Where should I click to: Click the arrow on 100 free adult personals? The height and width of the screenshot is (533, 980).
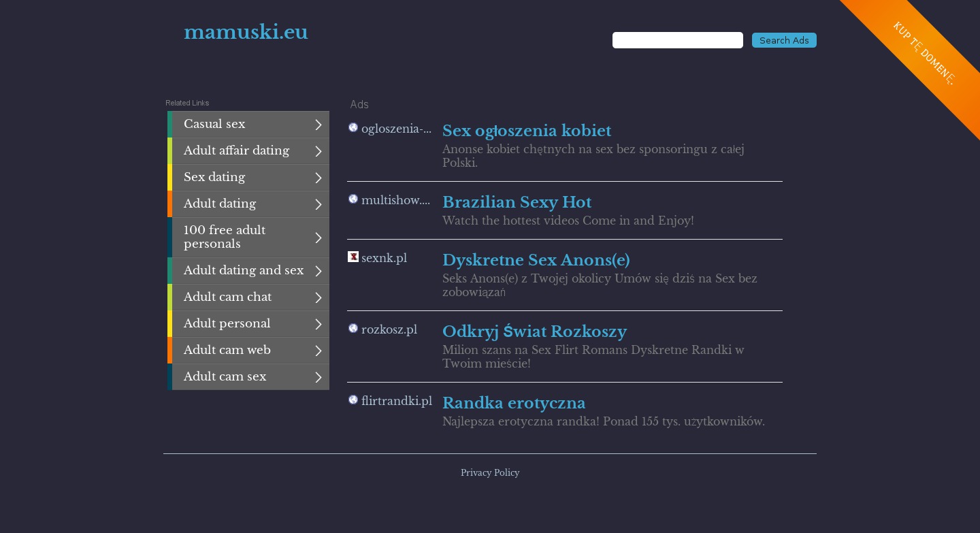point(318,238)
